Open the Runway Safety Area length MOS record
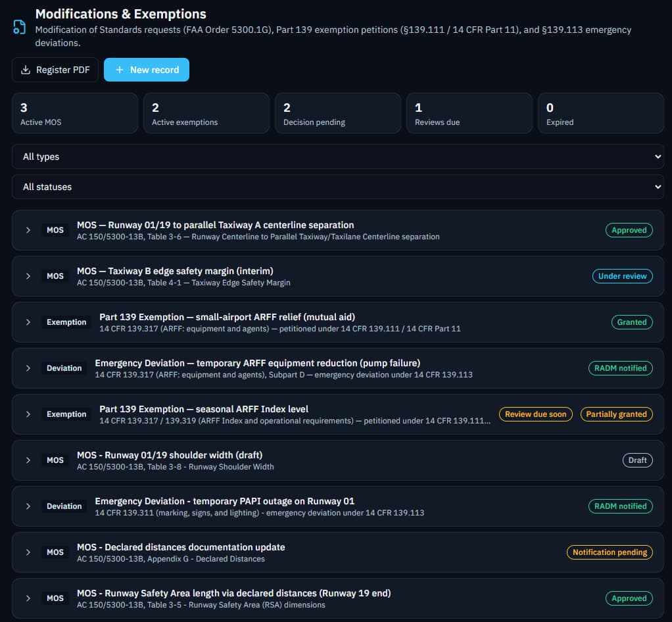This screenshot has width=672, height=622. tap(338, 598)
